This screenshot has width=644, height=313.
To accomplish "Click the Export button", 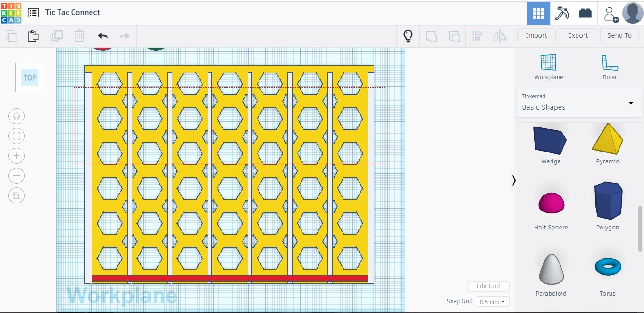I will pyautogui.click(x=577, y=35).
